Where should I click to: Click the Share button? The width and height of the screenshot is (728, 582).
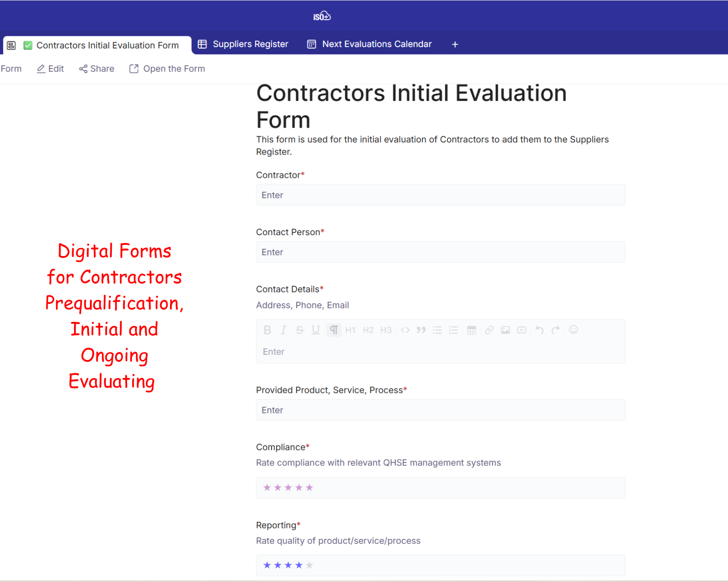click(97, 69)
